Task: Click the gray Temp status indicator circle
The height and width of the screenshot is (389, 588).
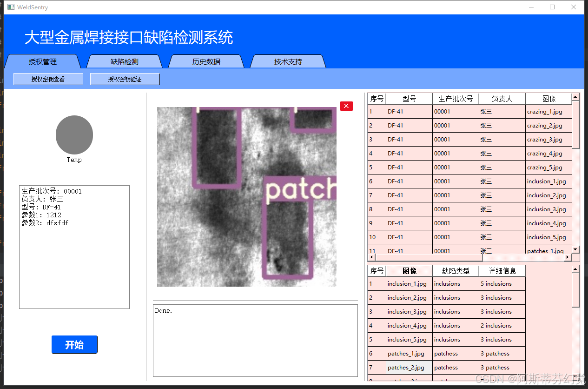Action: 74,134
